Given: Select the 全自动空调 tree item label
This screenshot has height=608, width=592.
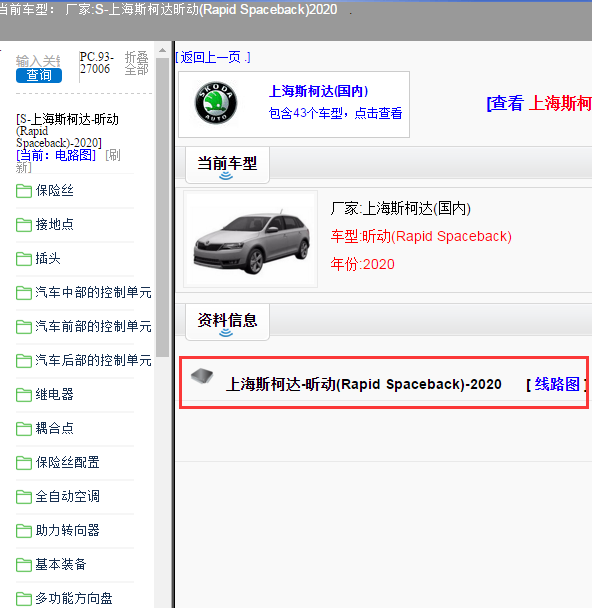Looking at the screenshot, I should [x=67, y=496].
